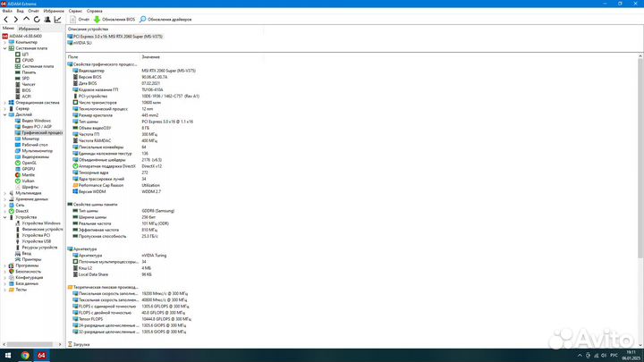644x362 pixels.
Task: Click the Back navigation arrow in toolbar
Action: coord(5,19)
